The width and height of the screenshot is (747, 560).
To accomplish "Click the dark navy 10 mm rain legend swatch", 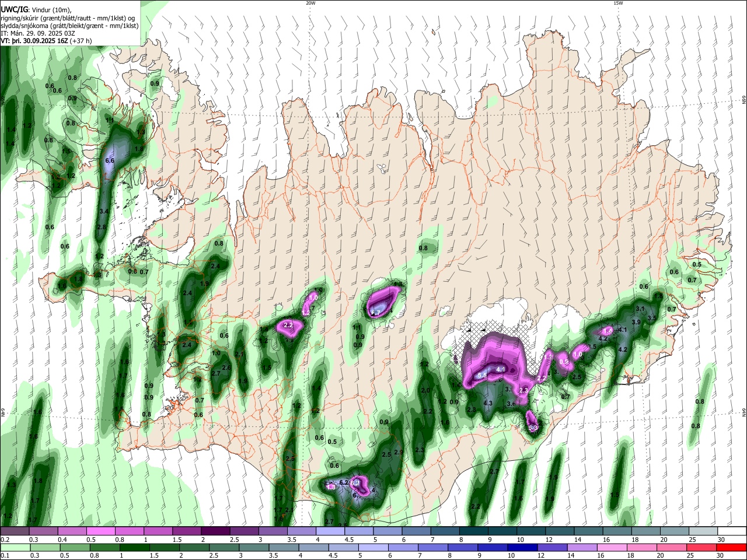I will click(x=521, y=547).
